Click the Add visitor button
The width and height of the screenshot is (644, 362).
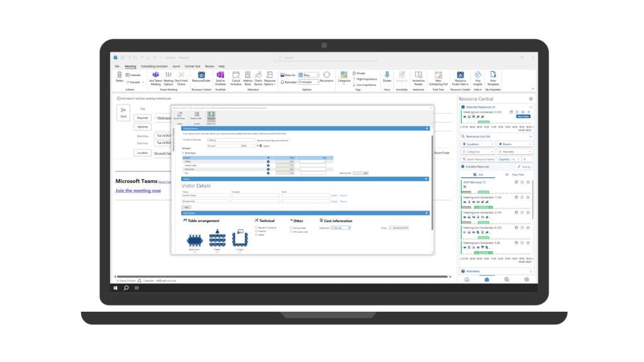pos(186,207)
